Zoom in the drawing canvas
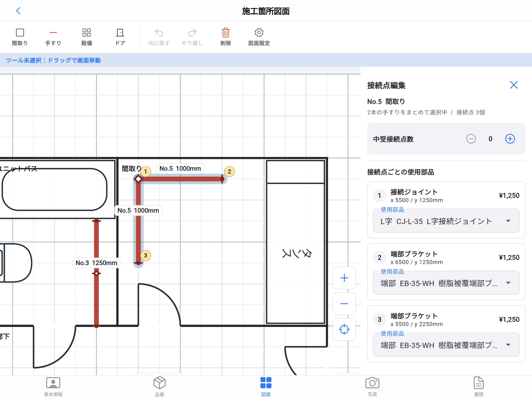This screenshot has height=399, width=532. click(344, 278)
